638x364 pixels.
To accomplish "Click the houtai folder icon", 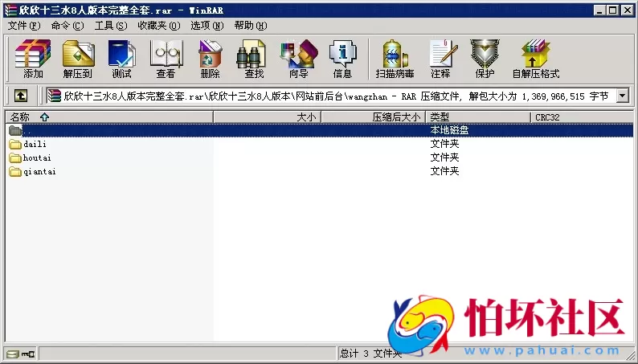I will (15, 158).
